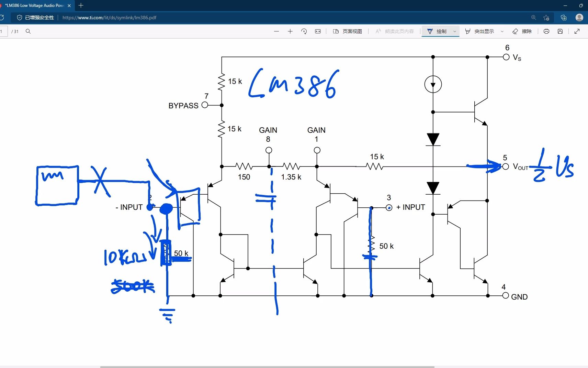Expand the 突出显示 highlight options dropdown arrow
The height and width of the screenshot is (368, 588).
click(502, 31)
